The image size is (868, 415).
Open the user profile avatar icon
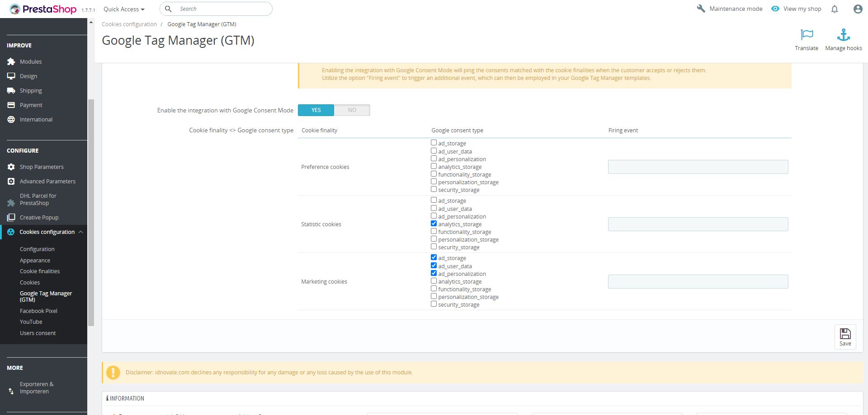[x=858, y=9]
